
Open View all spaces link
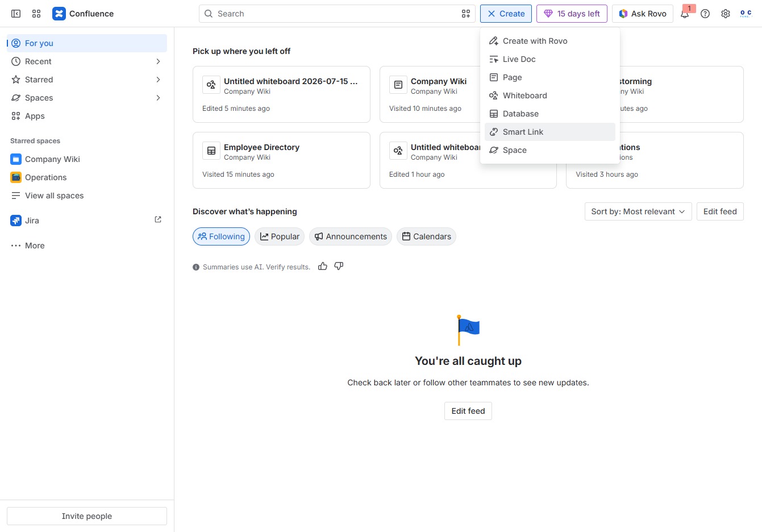pos(87,196)
